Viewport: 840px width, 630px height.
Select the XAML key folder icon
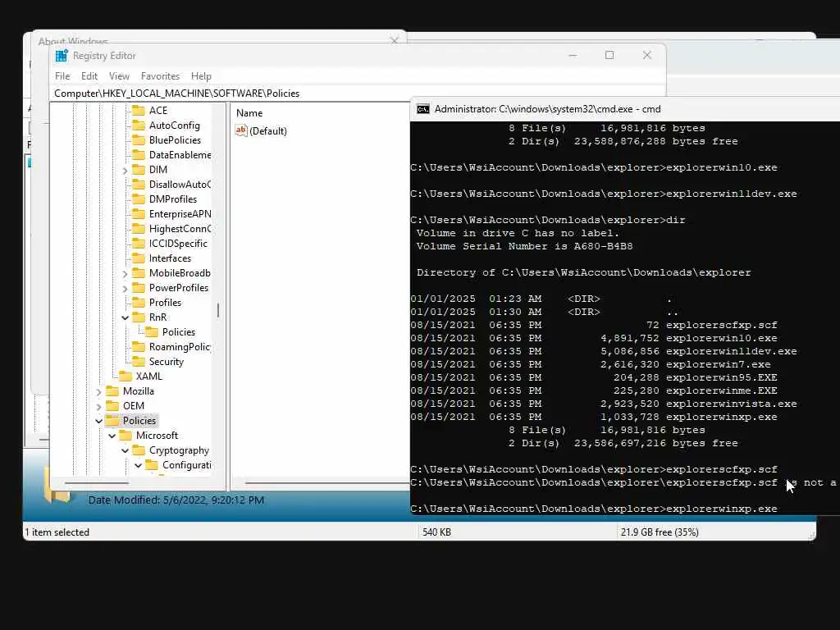click(x=126, y=376)
